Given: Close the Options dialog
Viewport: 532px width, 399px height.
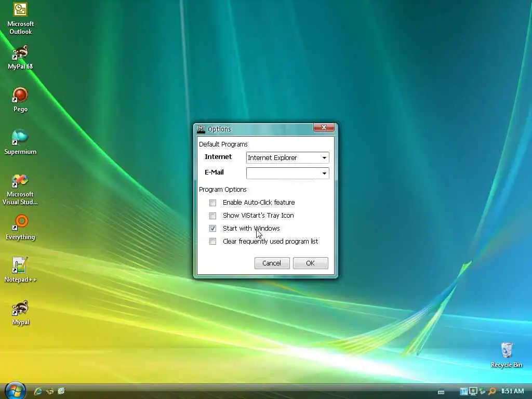Looking at the screenshot, I should [x=324, y=128].
